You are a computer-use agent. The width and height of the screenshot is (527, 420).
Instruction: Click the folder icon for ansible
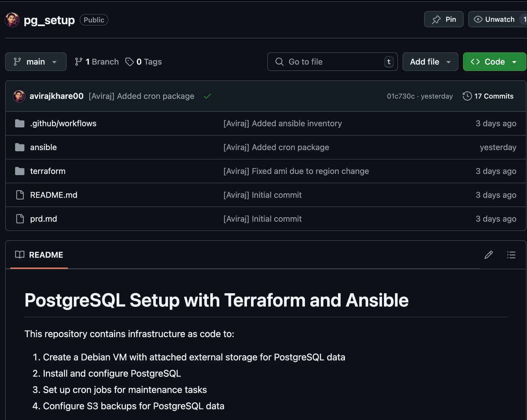20,147
